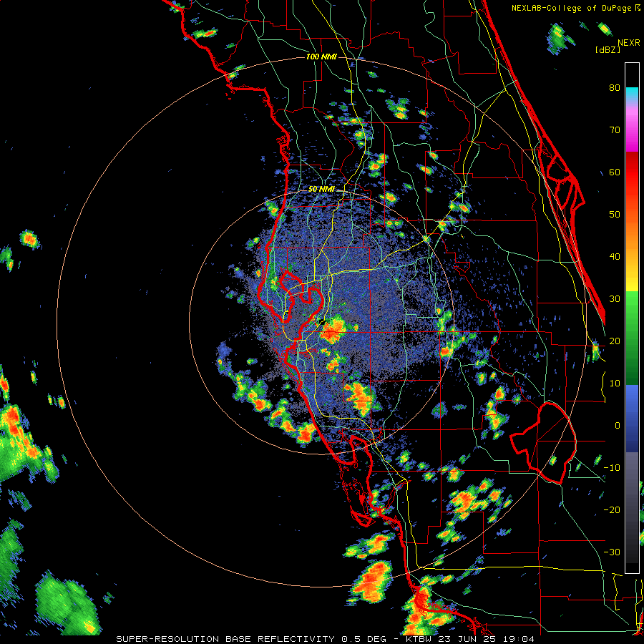Screen dimensions: 644x644
Task: Select the 0 dBZ scale label
Action: coord(618,426)
